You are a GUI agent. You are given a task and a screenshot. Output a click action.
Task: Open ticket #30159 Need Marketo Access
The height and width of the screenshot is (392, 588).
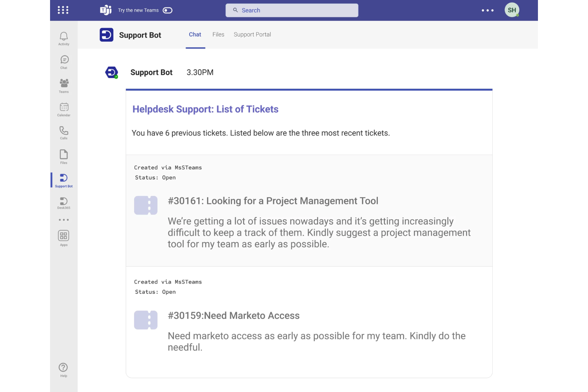tap(234, 316)
